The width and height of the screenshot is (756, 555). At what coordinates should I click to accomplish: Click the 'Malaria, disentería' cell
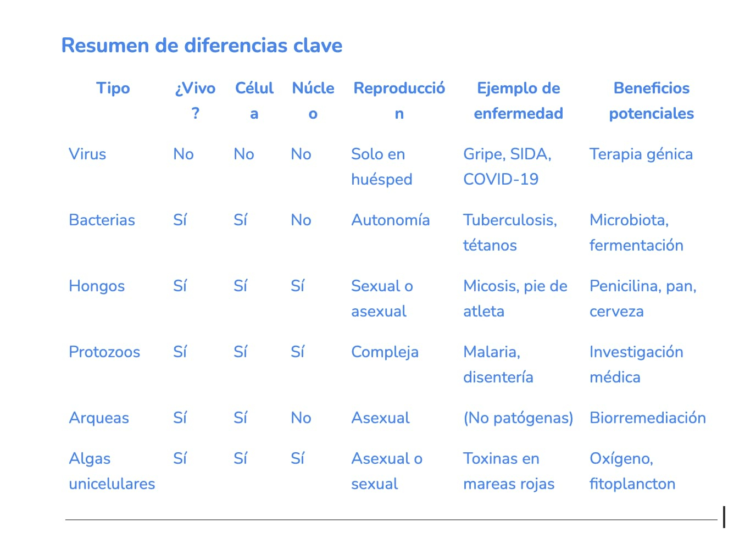click(498, 364)
